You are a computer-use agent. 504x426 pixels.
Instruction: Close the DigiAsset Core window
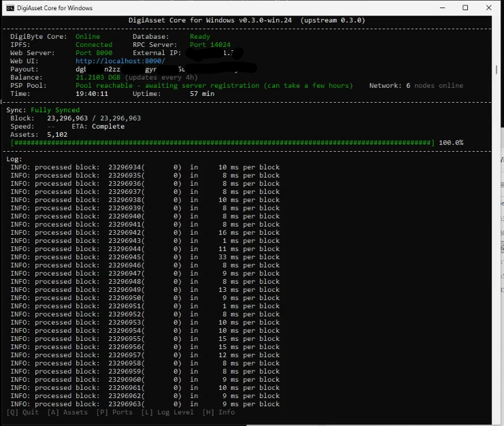click(488, 7)
